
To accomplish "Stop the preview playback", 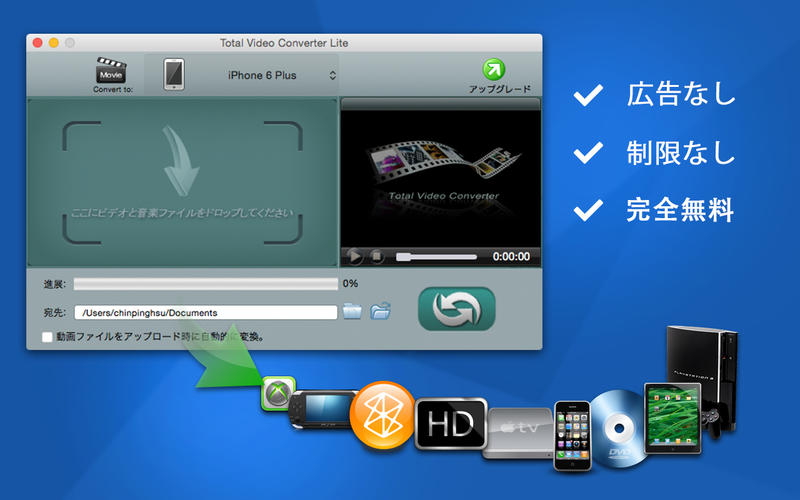I will [x=377, y=256].
